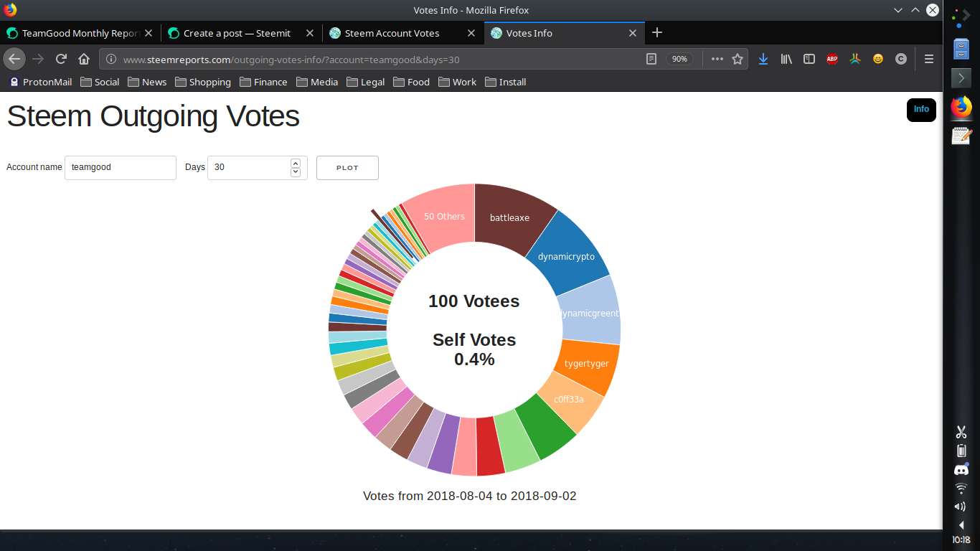980x551 pixels.
Task: Click the PLOT button
Action: pyautogui.click(x=347, y=168)
